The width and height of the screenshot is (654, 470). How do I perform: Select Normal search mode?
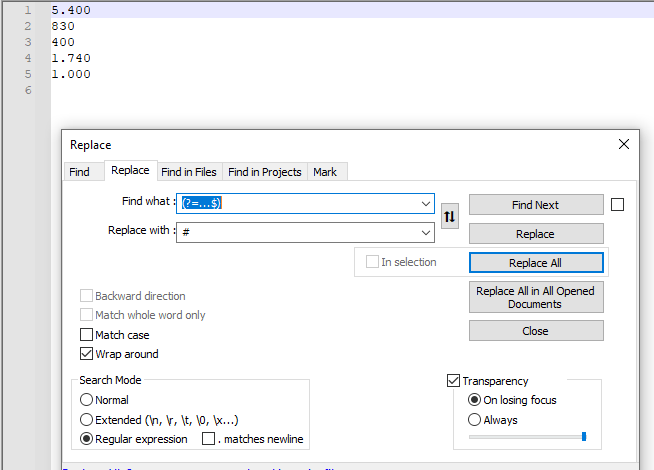pyautogui.click(x=86, y=400)
